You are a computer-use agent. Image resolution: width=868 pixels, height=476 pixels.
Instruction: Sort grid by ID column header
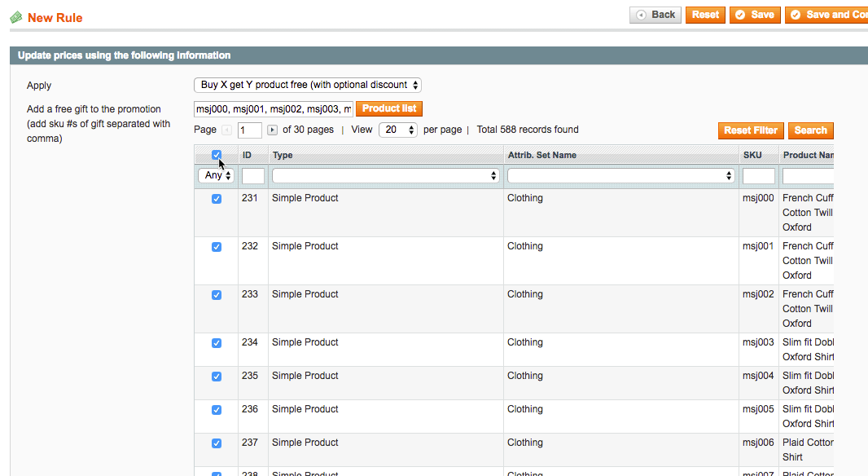coord(247,155)
